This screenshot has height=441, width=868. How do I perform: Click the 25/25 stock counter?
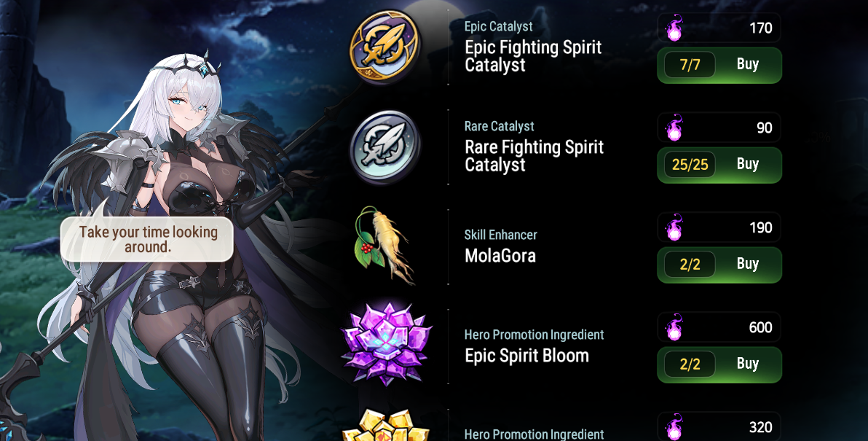pos(690,165)
